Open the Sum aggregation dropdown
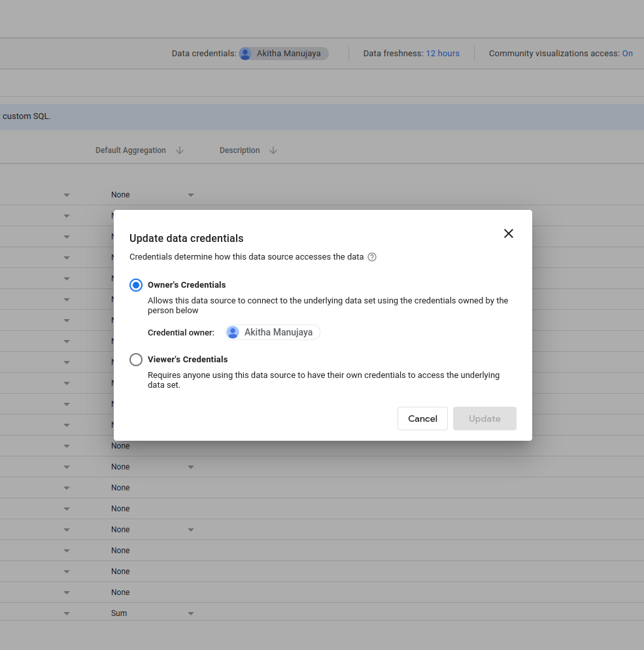The image size is (644, 650). coord(191,613)
